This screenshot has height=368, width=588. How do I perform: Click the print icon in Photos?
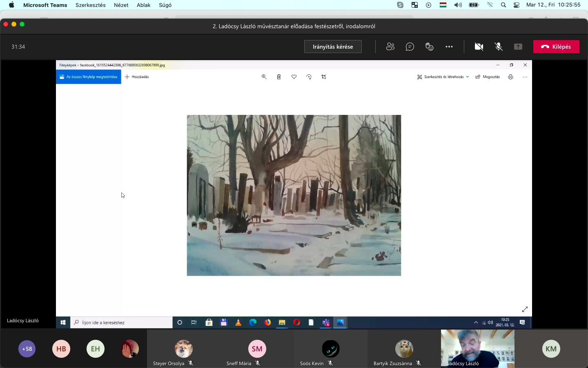click(510, 77)
